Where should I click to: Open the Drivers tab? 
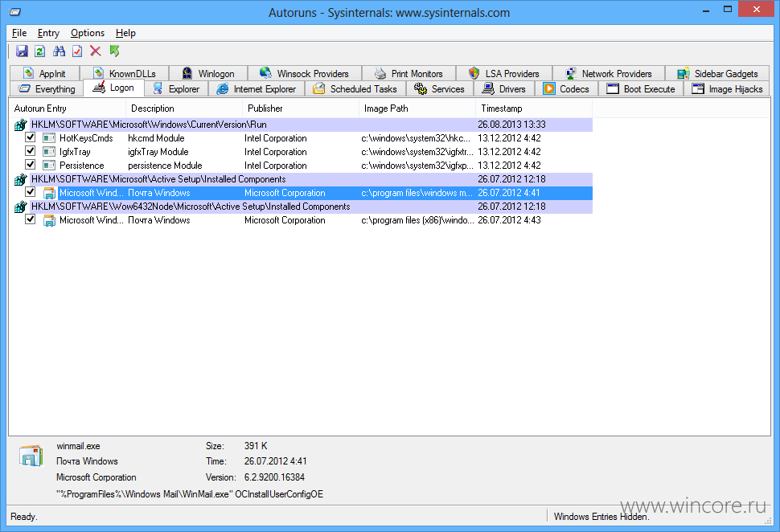pos(504,89)
